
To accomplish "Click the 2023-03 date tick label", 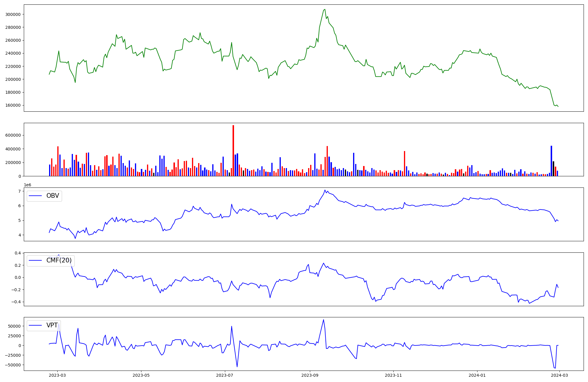I will pos(57,375).
